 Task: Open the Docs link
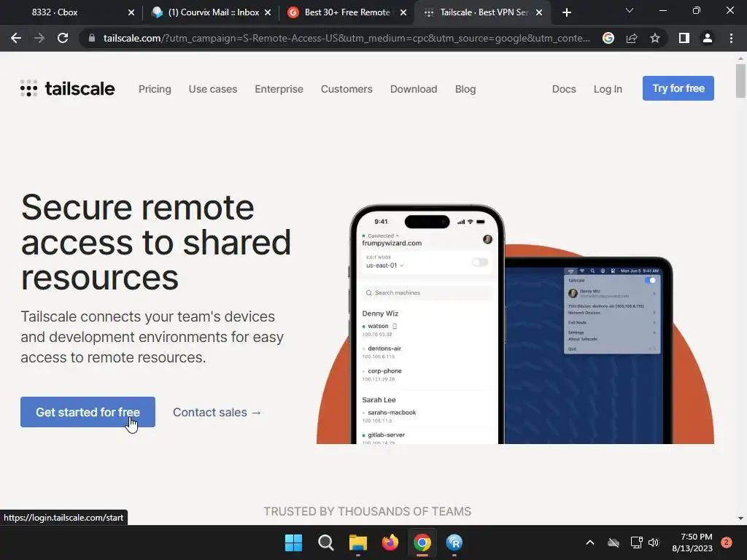(x=564, y=89)
